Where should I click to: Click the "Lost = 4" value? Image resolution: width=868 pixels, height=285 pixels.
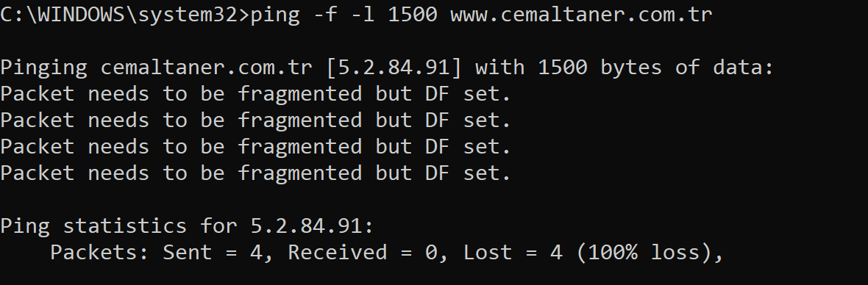click(x=513, y=253)
